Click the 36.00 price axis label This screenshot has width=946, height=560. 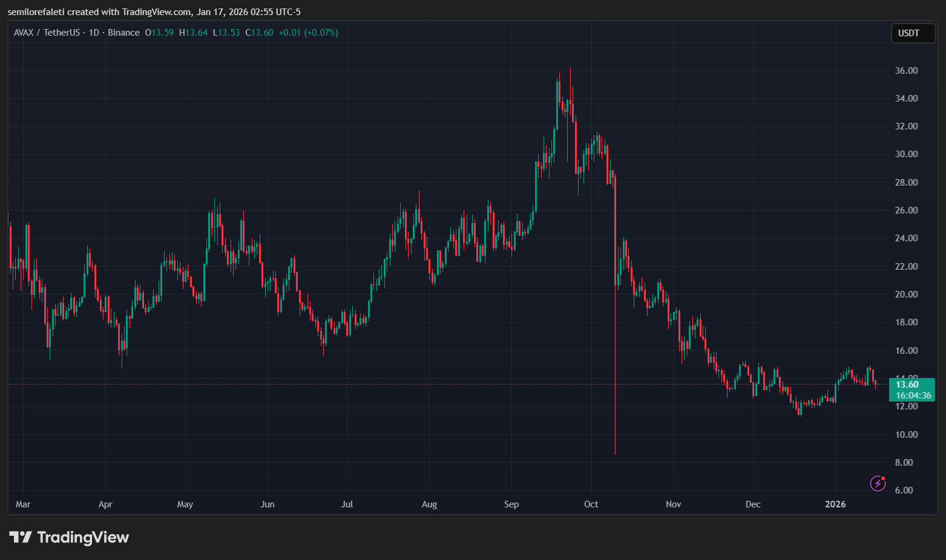pyautogui.click(x=906, y=71)
